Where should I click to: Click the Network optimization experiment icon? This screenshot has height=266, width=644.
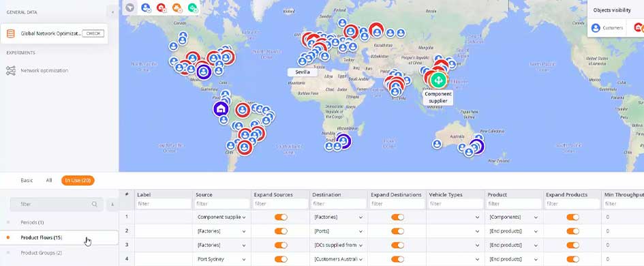point(11,71)
